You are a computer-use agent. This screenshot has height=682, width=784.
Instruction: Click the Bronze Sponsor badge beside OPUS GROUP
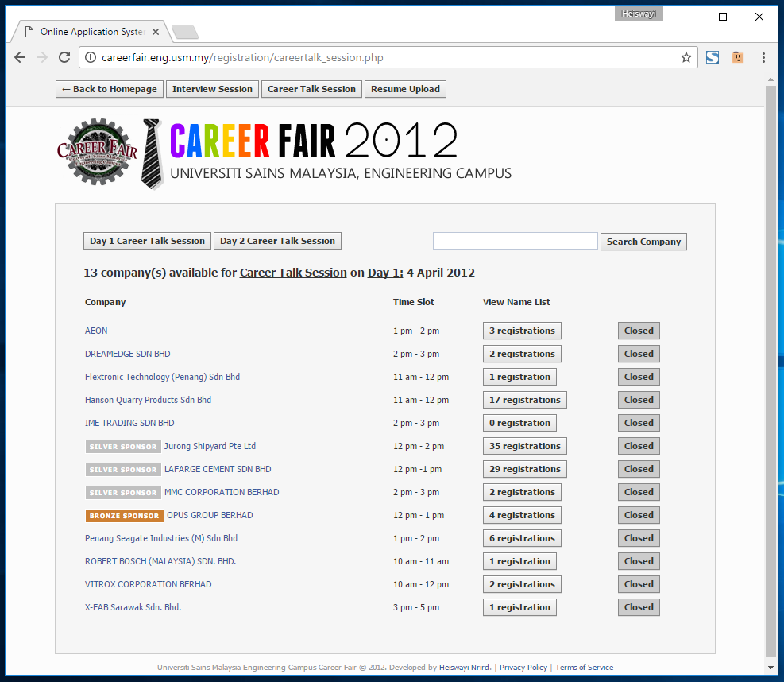click(x=124, y=515)
